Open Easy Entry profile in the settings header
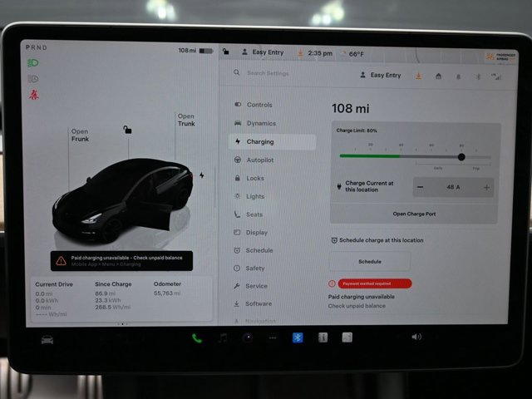 coord(381,76)
